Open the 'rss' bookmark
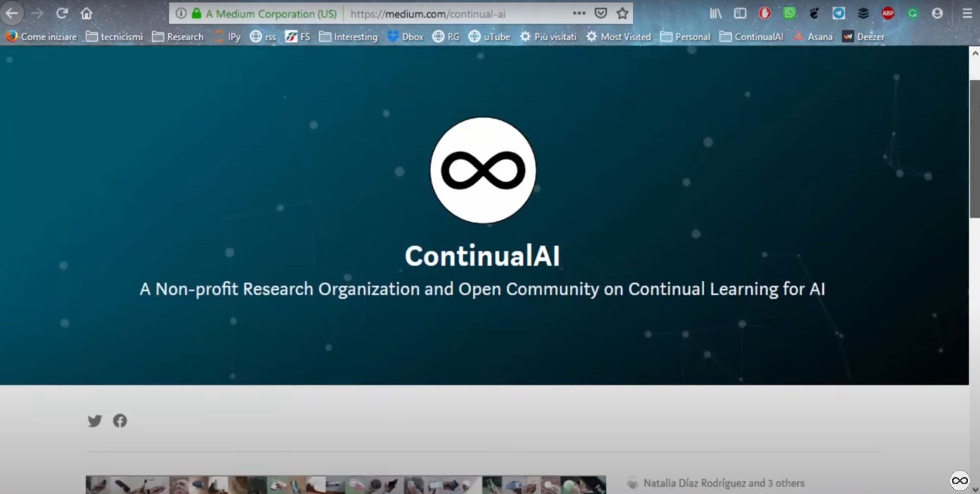980x494 pixels. 263,36
